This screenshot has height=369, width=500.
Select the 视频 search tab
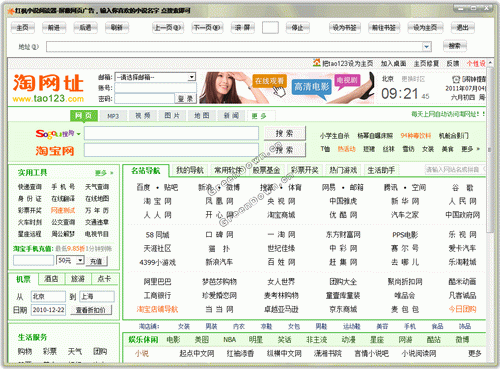pos(143,116)
